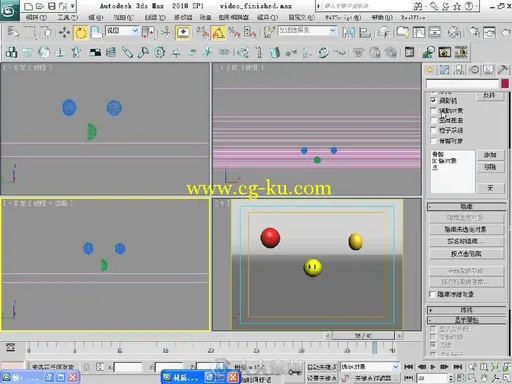Click the Select Object arrow tool
Screen dimensions: 512x384
click(13, 32)
